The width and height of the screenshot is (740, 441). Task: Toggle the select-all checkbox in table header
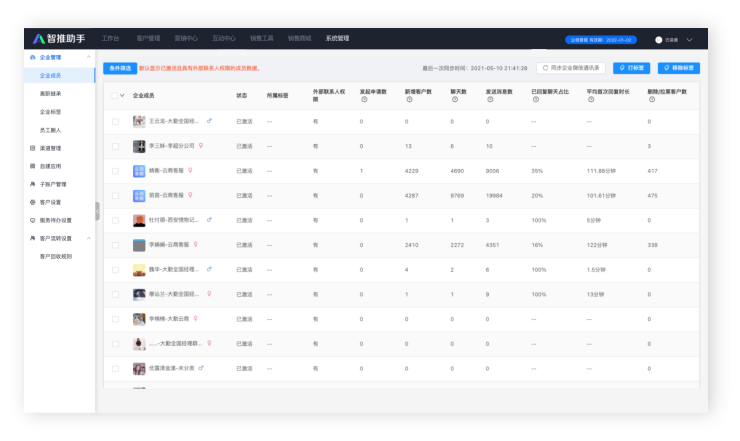click(x=115, y=95)
